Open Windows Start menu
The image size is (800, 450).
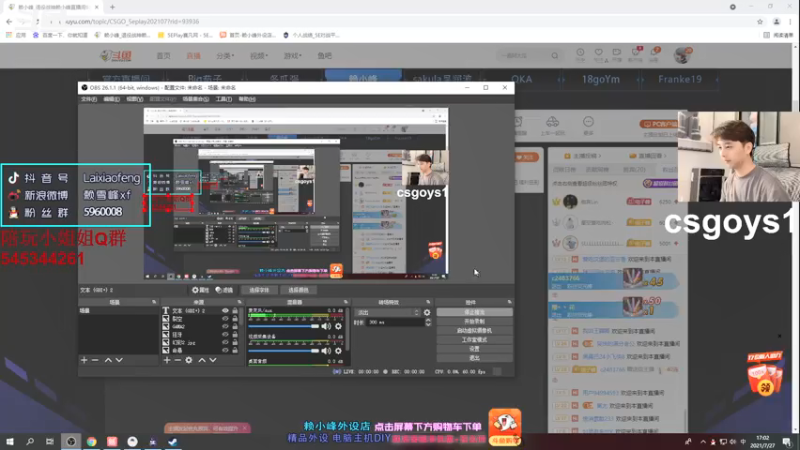click(10, 441)
